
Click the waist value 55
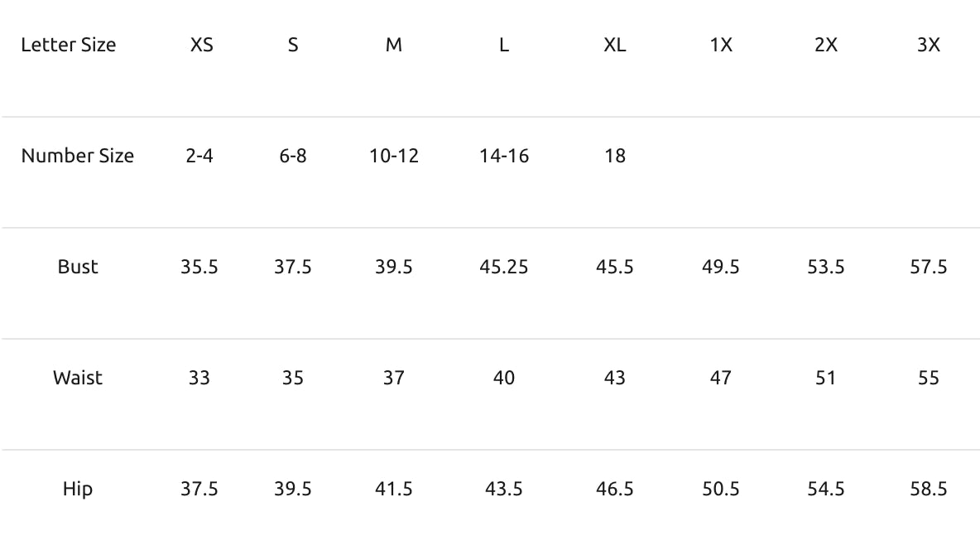928,378
